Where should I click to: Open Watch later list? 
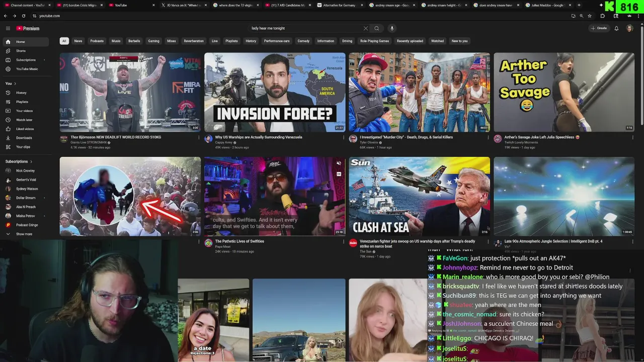[x=26, y=120]
